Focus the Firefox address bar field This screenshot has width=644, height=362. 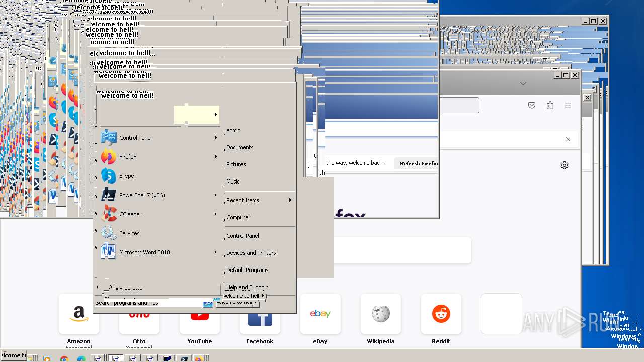(458, 105)
